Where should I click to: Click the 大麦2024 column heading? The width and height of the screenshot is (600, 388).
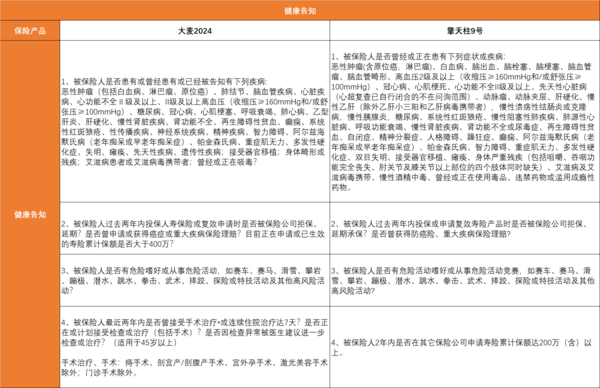point(195,31)
